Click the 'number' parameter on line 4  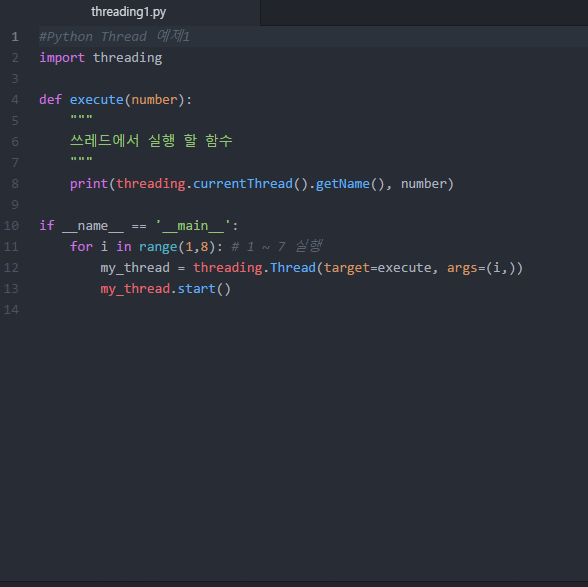pos(154,100)
